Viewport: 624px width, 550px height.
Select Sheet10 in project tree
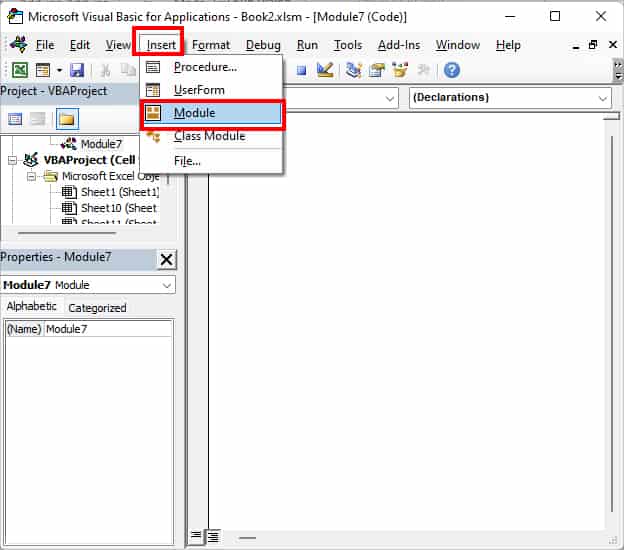[x=119, y=208]
